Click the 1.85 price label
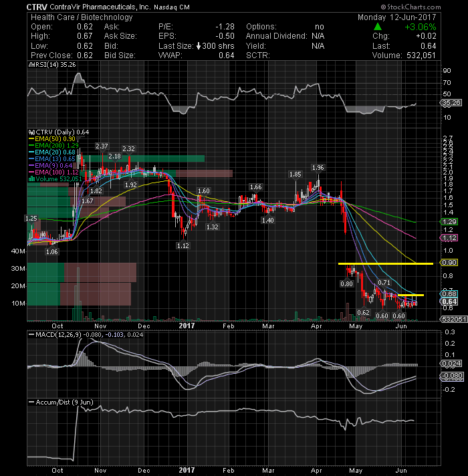 point(296,174)
